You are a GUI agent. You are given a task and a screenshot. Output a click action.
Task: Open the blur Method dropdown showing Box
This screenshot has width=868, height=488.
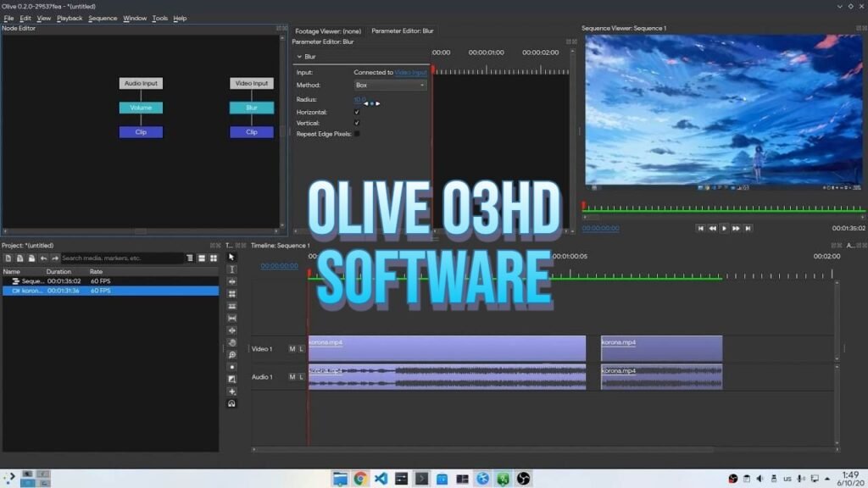(390, 85)
